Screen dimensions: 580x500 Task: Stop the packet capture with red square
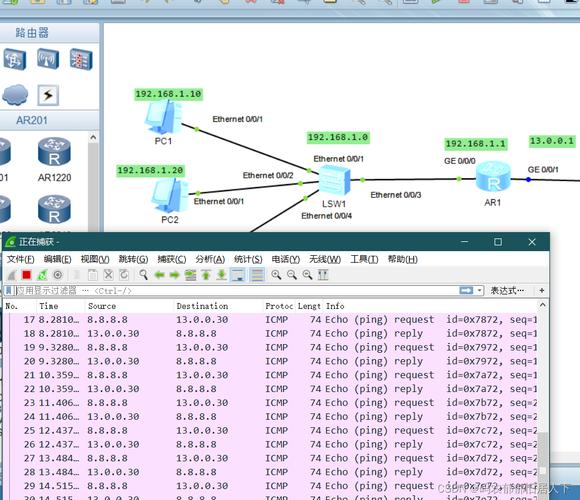[26, 275]
